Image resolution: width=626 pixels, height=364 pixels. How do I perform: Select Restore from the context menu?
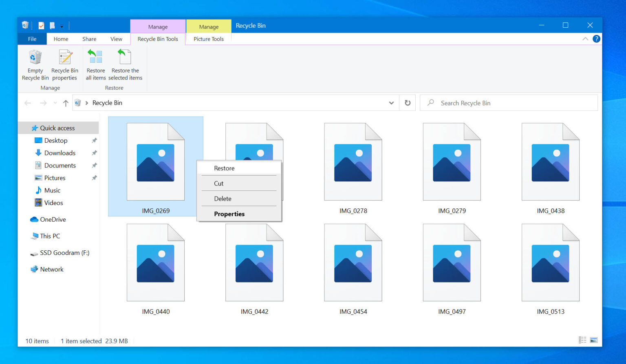point(224,168)
